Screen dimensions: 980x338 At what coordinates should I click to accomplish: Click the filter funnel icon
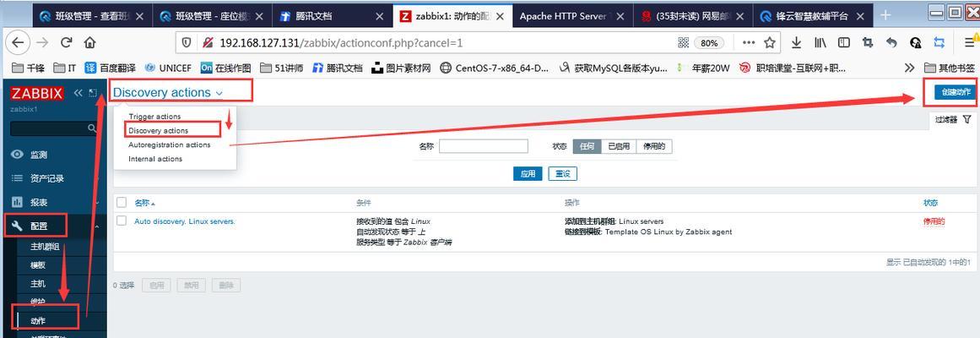[966, 119]
